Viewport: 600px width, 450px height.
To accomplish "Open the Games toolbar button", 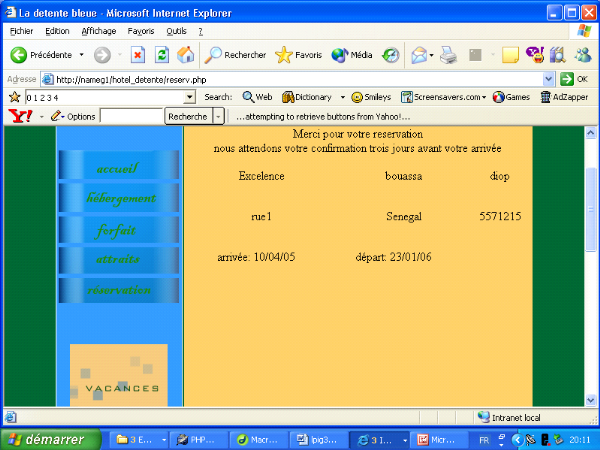I will pyautogui.click(x=511, y=97).
